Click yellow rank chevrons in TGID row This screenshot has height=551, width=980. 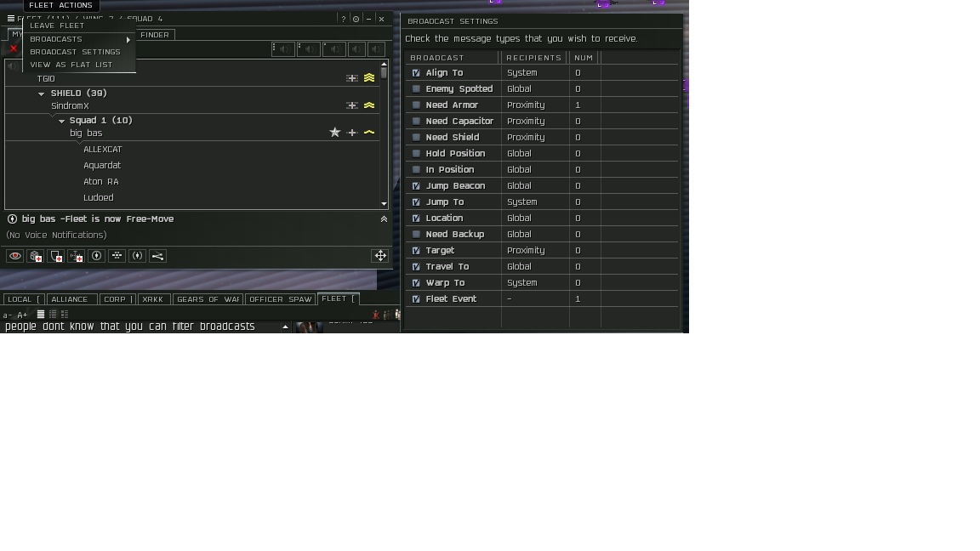coord(369,78)
